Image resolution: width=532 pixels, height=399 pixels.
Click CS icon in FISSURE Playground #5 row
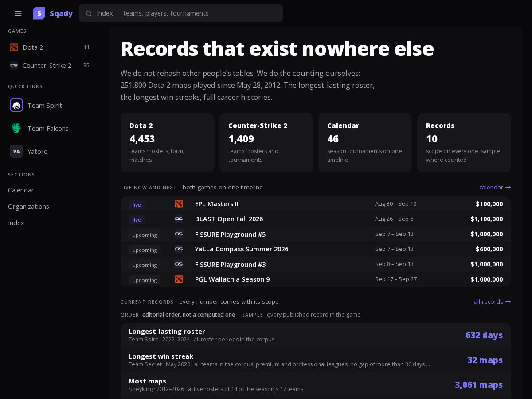pos(179,234)
